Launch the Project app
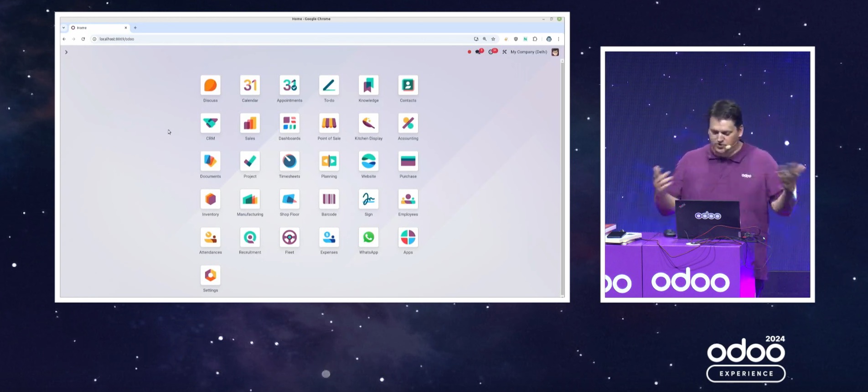 250,161
